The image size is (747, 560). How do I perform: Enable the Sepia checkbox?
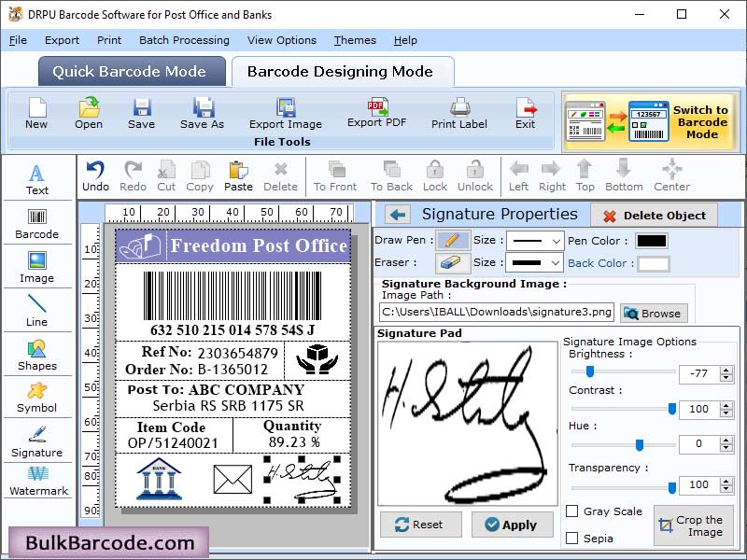click(x=571, y=539)
